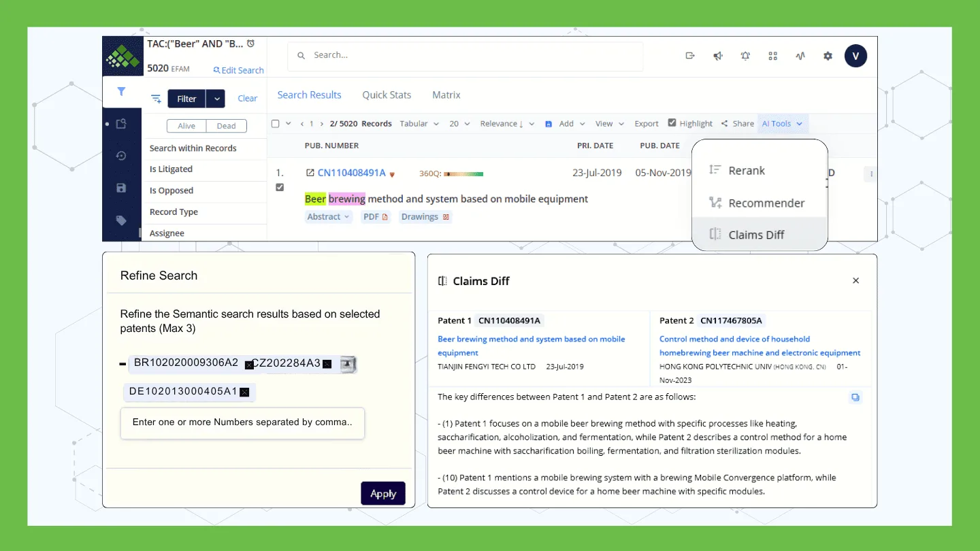980x551 pixels.
Task: Click the Apply button in Refine Search
Action: click(383, 494)
